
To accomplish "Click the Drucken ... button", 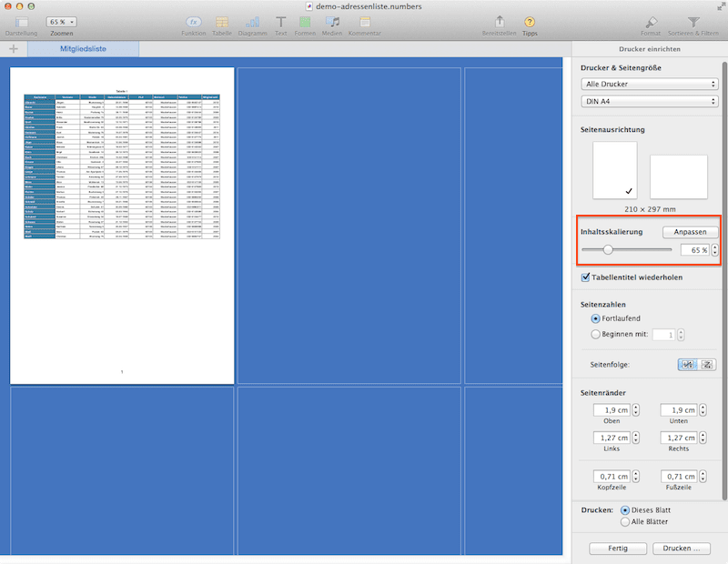I will 681,549.
